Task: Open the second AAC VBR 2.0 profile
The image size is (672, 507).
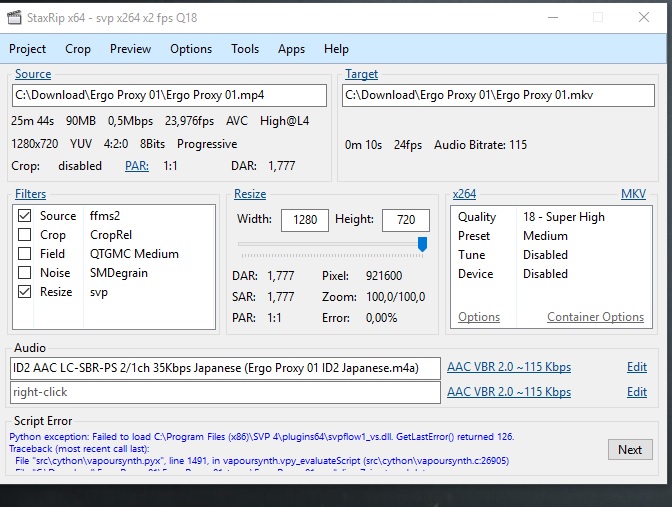Action: coord(509,392)
